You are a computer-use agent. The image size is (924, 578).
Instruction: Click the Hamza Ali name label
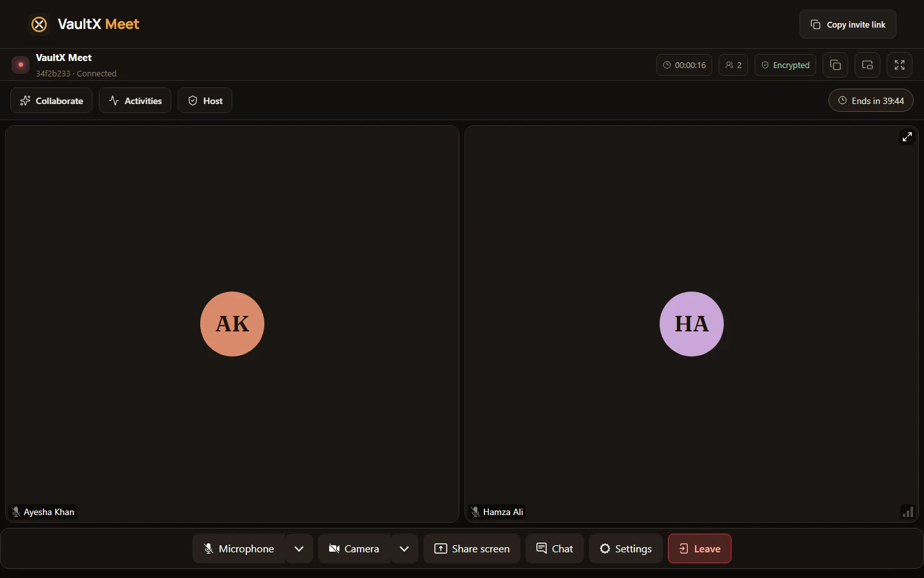coord(503,512)
